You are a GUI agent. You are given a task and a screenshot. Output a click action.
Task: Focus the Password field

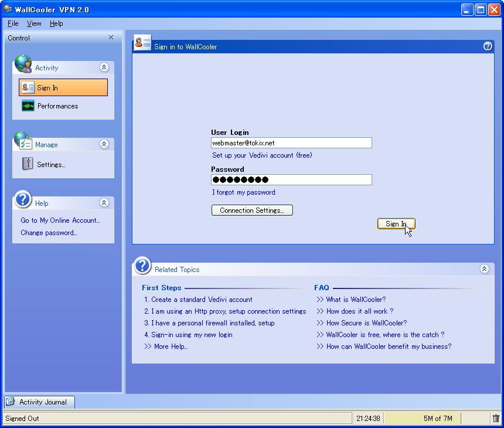click(291, 180)
